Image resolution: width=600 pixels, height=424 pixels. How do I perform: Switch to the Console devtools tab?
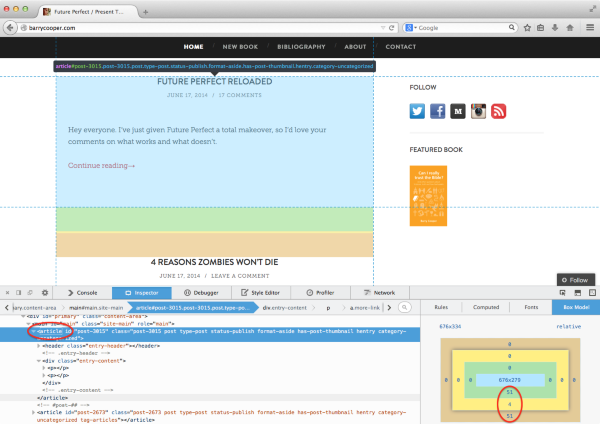pyautogui.click(x=81, y=292)
